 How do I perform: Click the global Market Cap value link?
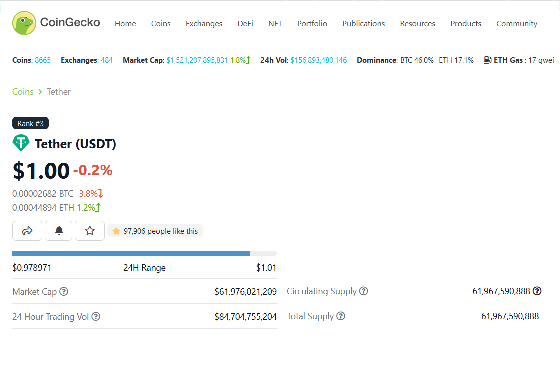[197, 60]
